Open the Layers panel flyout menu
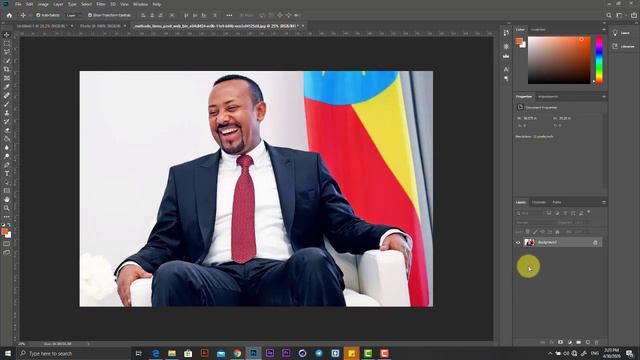640x360 pixels. tap(604, 202)
